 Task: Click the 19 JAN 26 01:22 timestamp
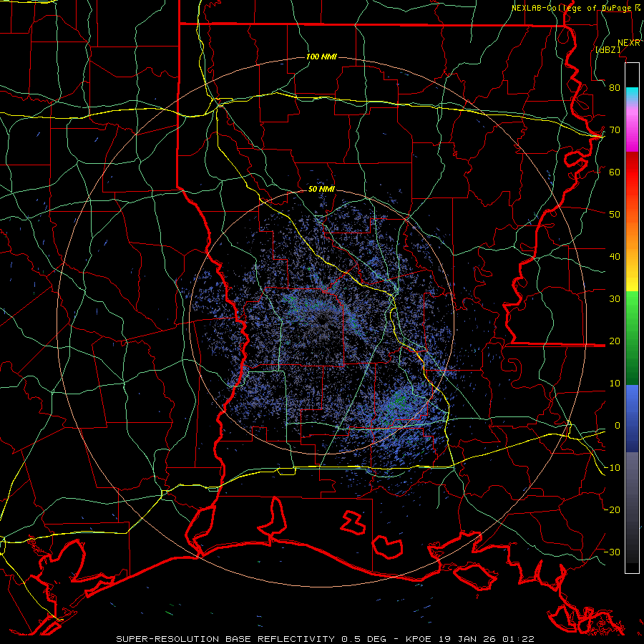coord(487,639)
